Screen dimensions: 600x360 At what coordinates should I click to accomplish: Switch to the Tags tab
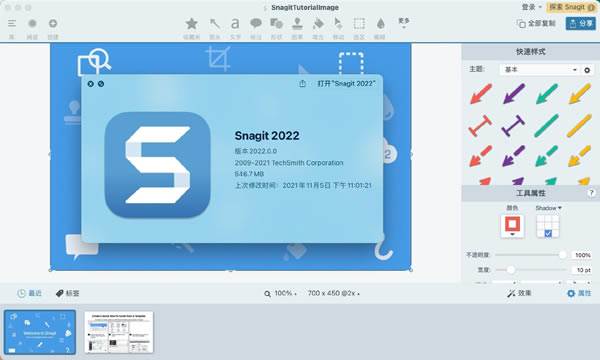(x=68, y=293)
